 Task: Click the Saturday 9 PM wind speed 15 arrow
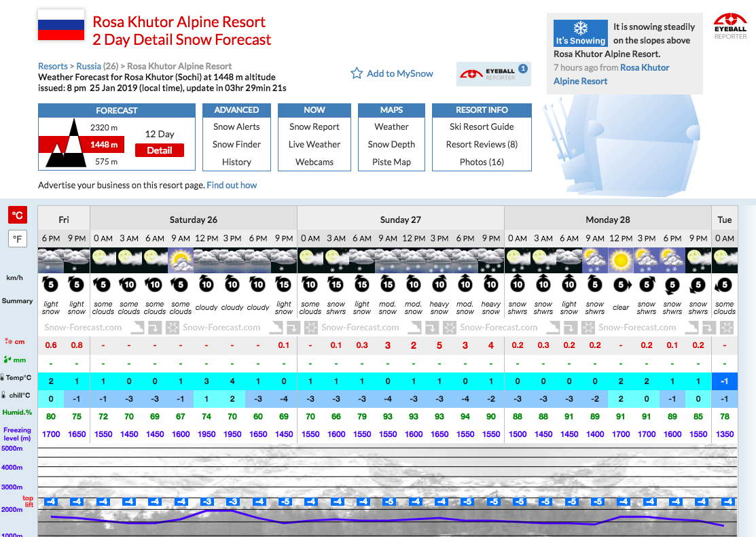[283, 283]
